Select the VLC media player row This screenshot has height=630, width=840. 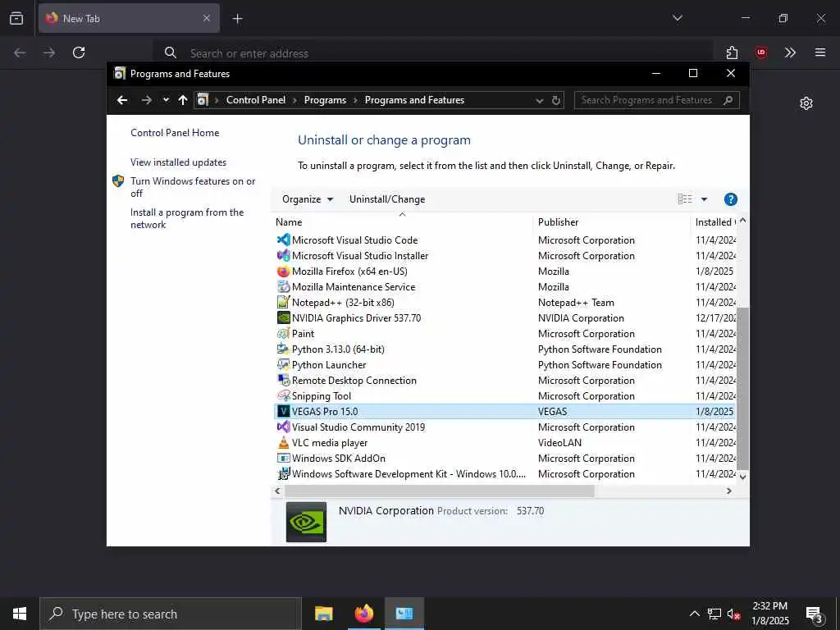click(x=505, y=442)
